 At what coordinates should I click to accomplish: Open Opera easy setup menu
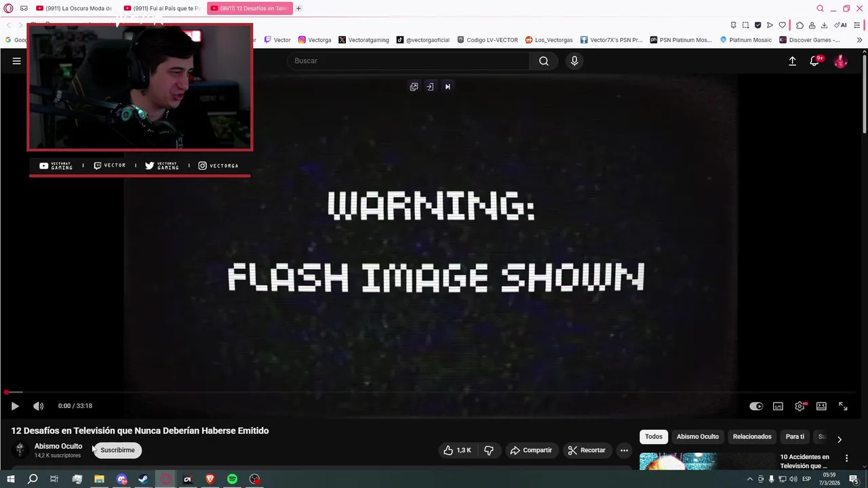coord(858,25)
